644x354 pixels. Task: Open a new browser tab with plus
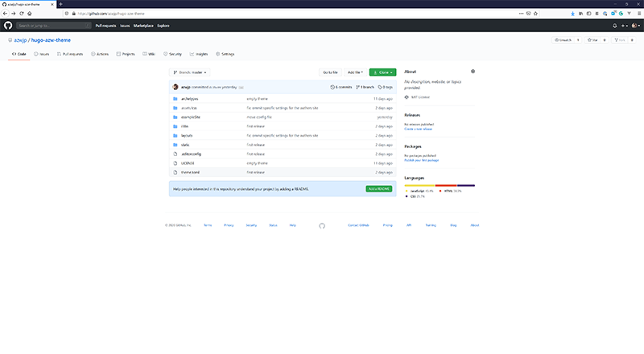tap(61, 4)
